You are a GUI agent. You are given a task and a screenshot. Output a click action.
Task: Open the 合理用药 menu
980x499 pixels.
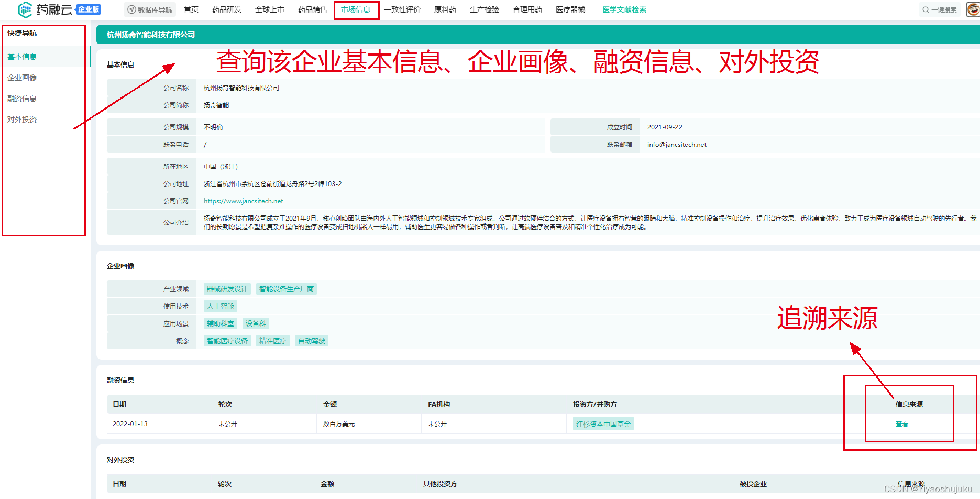(x=527, y=9)
